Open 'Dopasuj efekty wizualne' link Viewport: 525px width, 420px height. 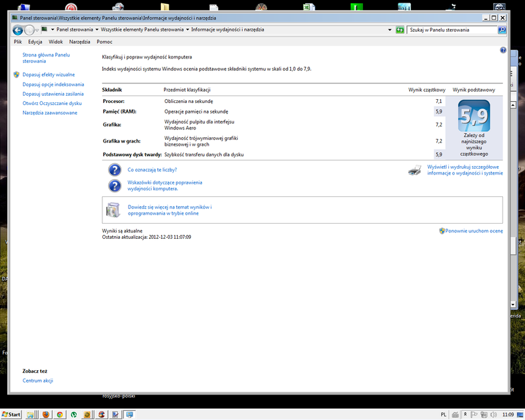click(x=49, y=75)
